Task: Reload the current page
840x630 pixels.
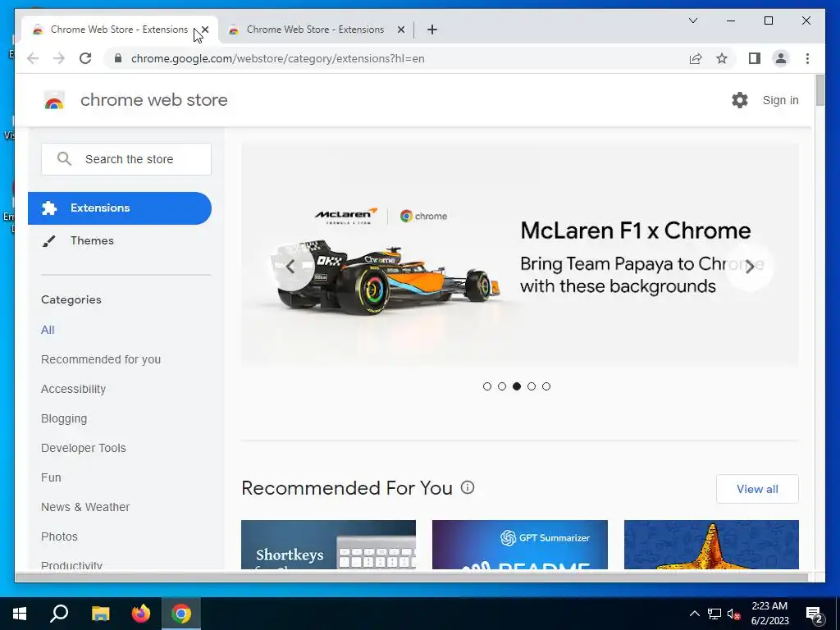Action: [x=85, y=58]
